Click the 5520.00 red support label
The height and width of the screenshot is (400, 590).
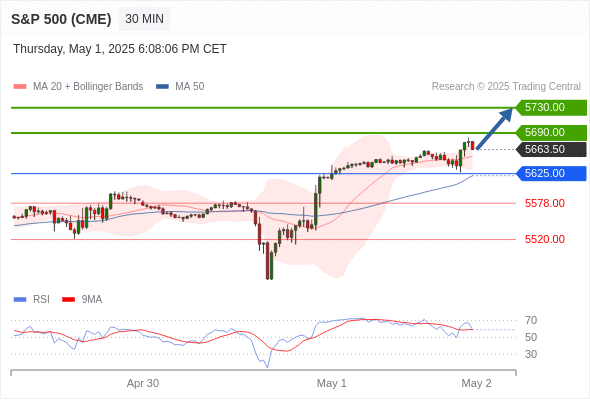544,239
